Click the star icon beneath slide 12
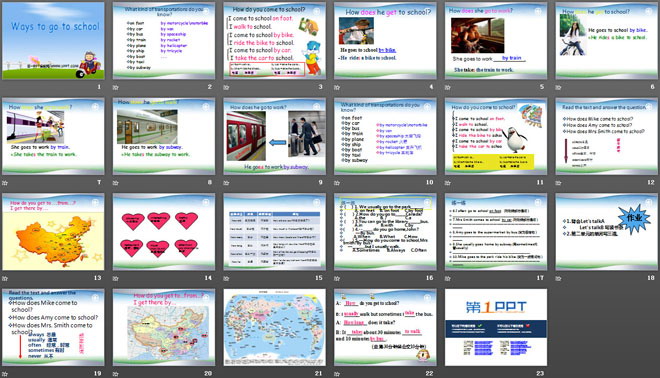Viewport: 660px width, 378px height. click(x=558, y=183)
